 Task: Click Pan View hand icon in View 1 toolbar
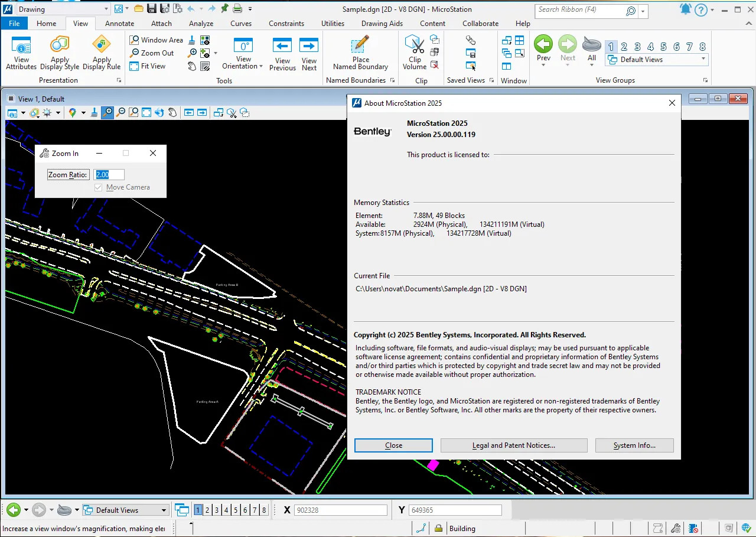tap(172, 112)
